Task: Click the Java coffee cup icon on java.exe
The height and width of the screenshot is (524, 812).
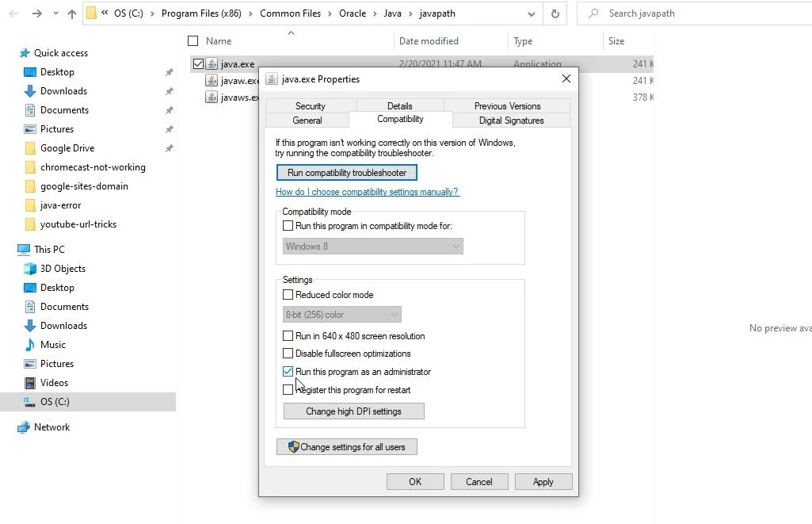Action: 211,63
